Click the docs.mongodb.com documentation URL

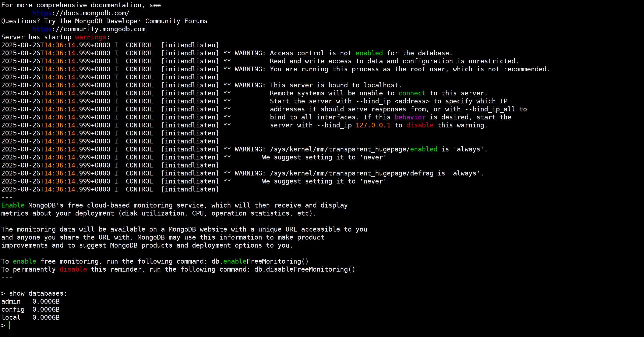point(81,13)
